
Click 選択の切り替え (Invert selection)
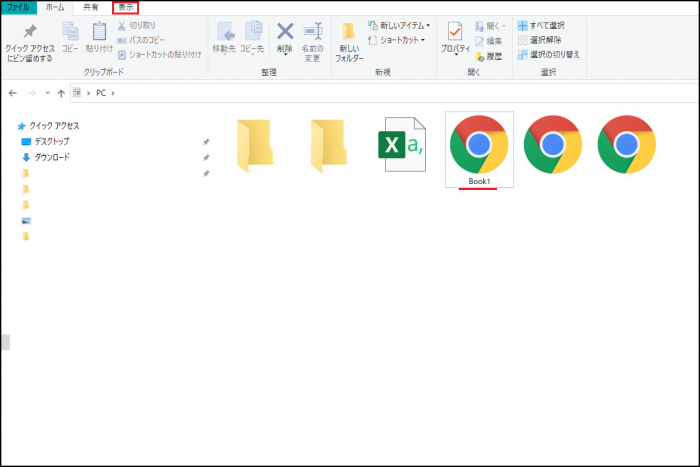pyautogui.click(x=548, y=54)
